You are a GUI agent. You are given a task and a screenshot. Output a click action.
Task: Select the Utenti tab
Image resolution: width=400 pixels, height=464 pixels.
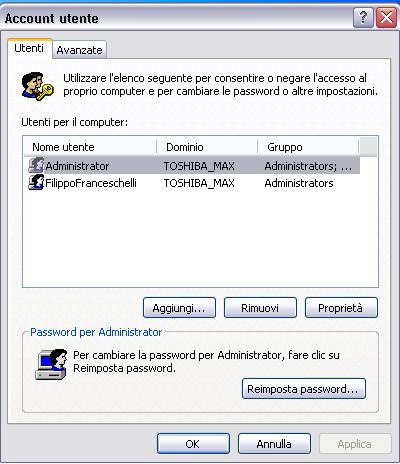29,48
